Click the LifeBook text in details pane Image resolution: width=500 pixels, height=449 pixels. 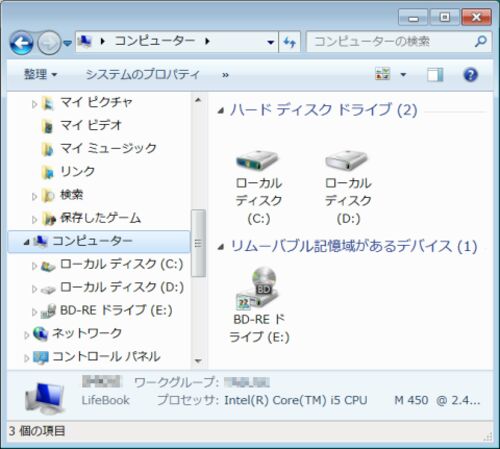[x=105, y=400]
